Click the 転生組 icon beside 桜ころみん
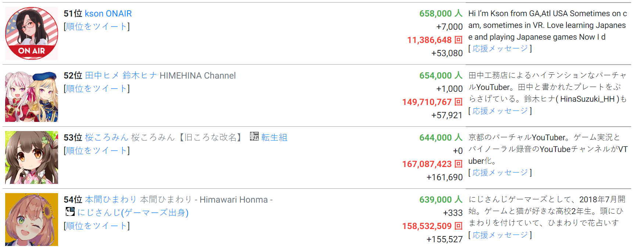The image size is (644, 250). click(254, 137)
